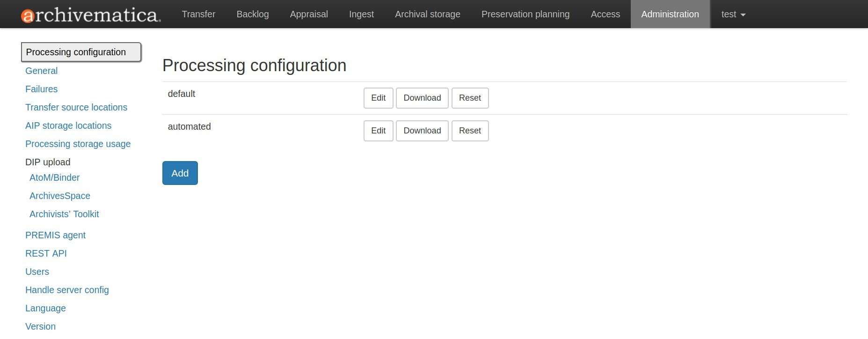Open the test user dropdown menu
Screen dimensions: 868x339
click(733, 15)
